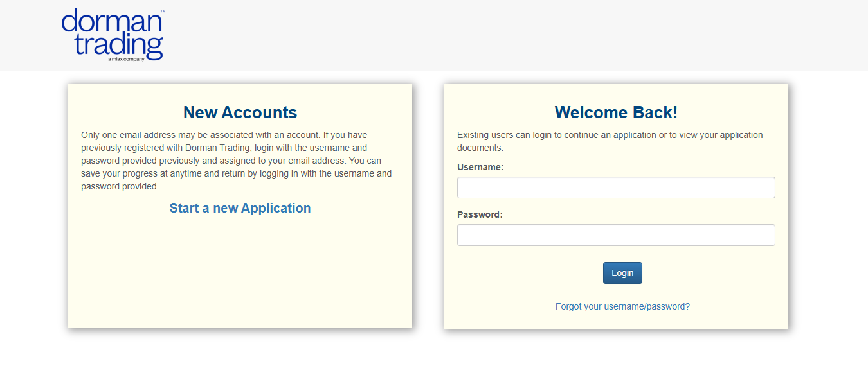Click the 'a miax company' tagline

[126, 60]
